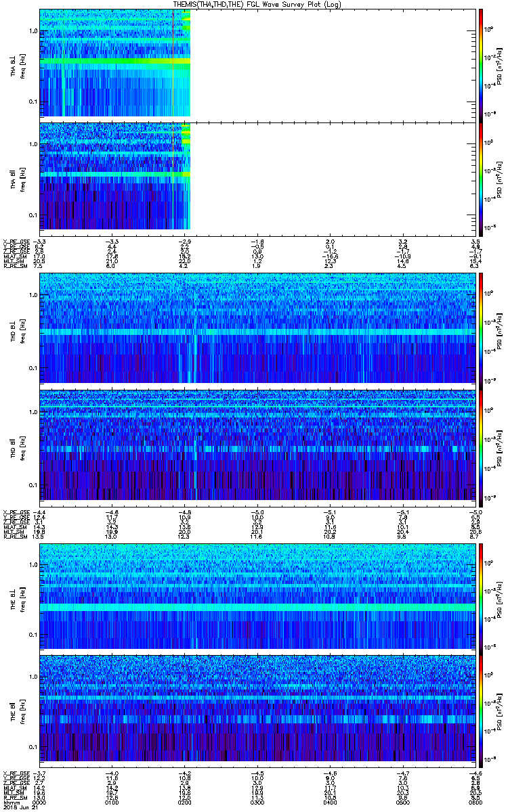Click the colorbar beside the second THA panel
This screenshot has height=812, width=508.
tap(482, 176)
